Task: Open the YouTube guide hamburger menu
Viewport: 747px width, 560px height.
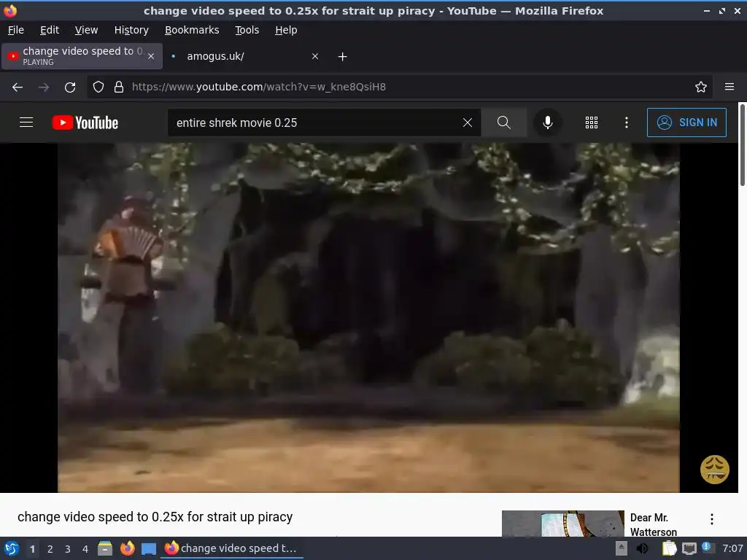Action: pyautogui.click(x=26, y=122)
